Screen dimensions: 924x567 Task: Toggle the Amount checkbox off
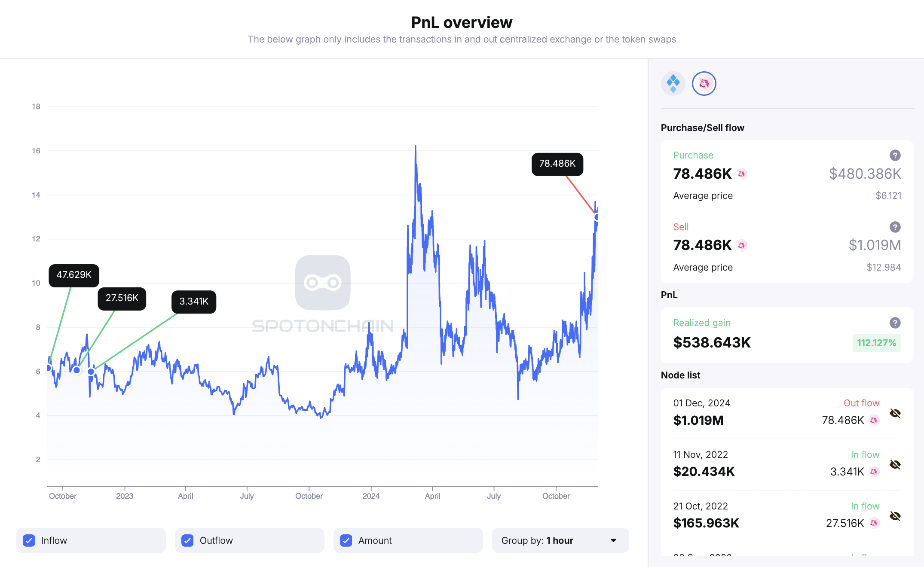pyautogui.click(x=346, y=540)
